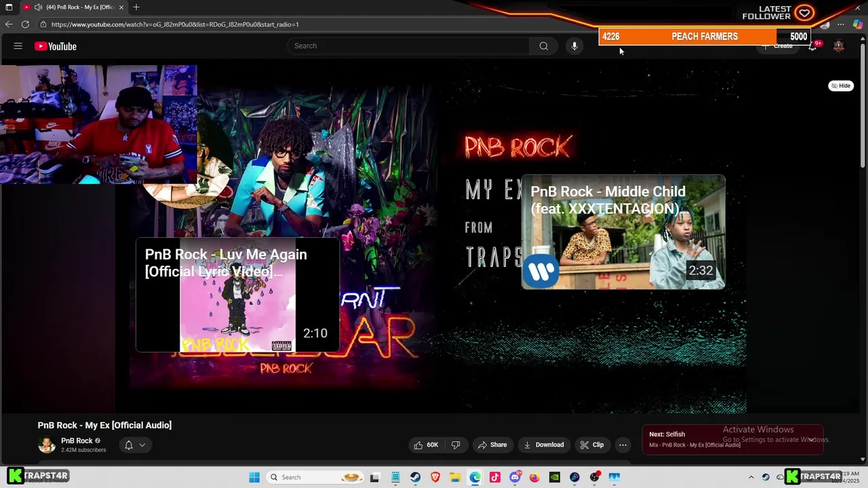Focus the YouTube search field
This screenshot has height=488, width=868.
408,46
